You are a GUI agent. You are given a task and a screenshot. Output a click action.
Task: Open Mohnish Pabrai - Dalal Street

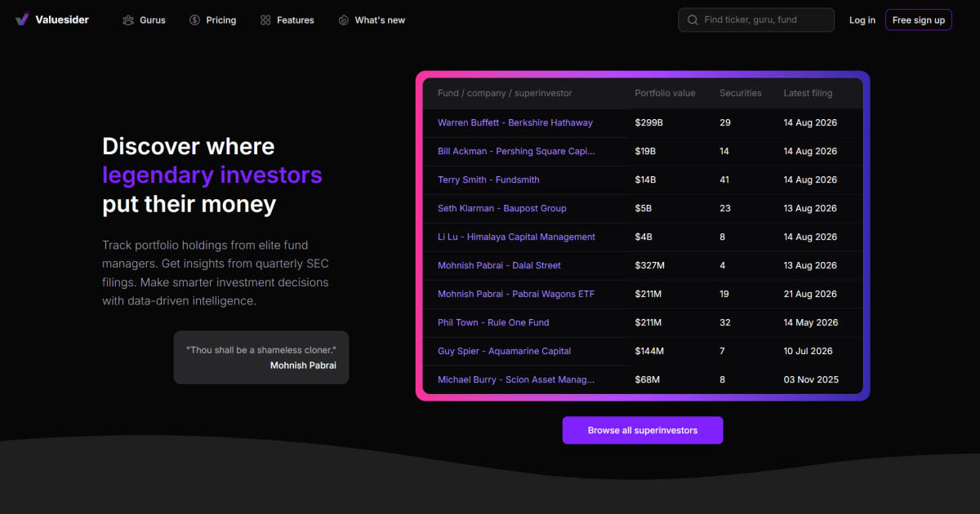point(499,265)
